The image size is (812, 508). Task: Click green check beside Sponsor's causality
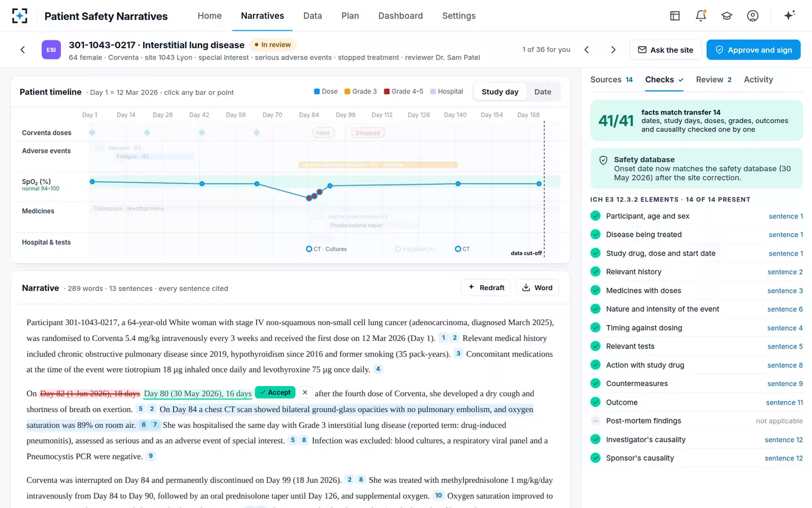pyautogui.click(x=595, y=458)
